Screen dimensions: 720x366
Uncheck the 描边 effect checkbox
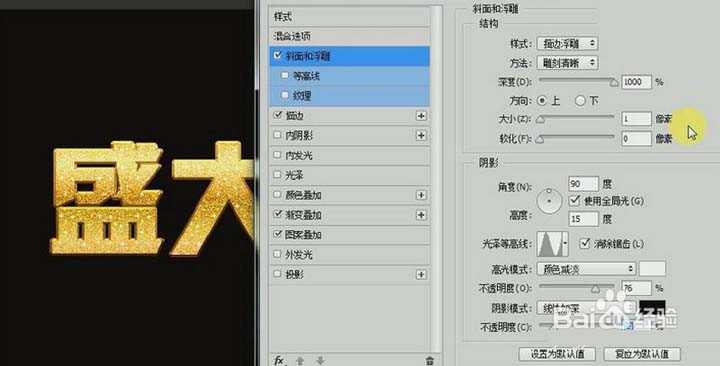pyautogui.click(x=277, y=115)
